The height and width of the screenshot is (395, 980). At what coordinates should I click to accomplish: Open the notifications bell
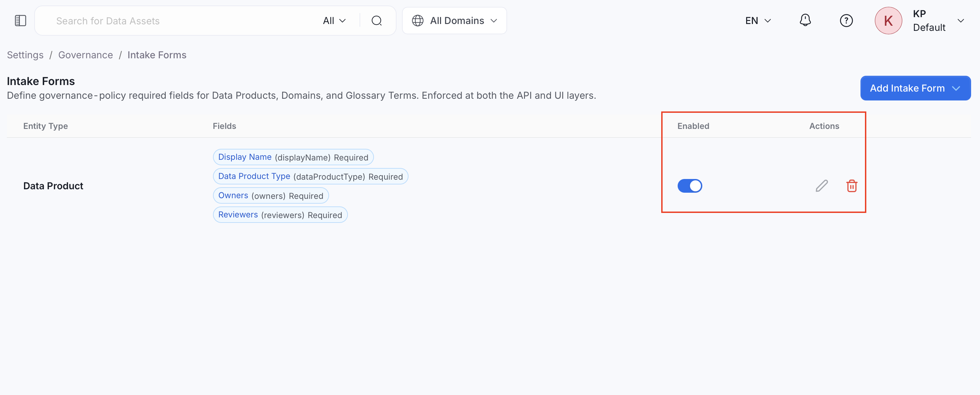point(805,21)
